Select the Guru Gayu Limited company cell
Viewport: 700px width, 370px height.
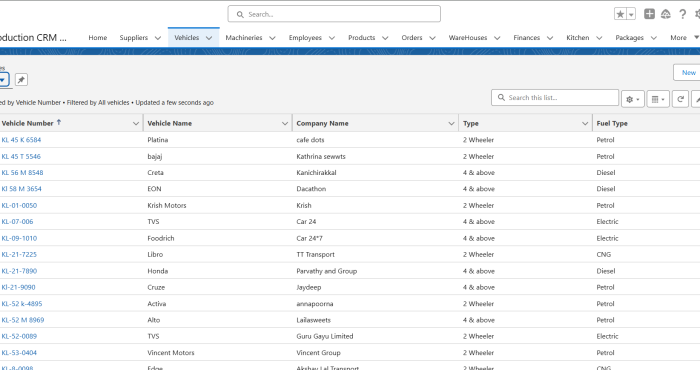point(325,336)
